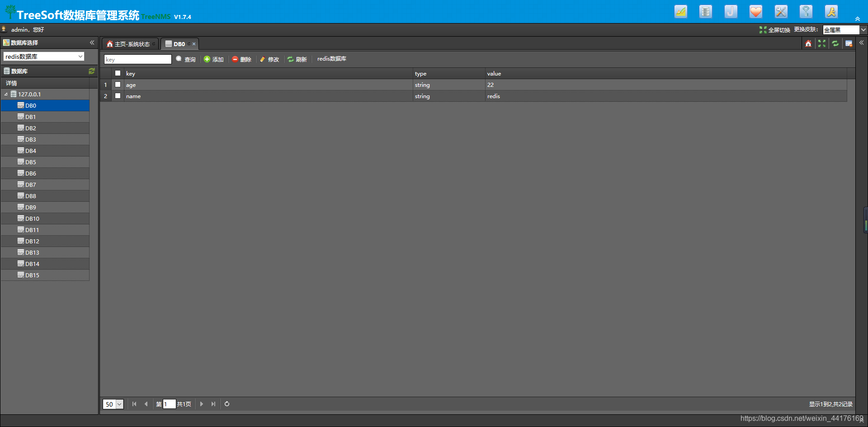Reload the grid with pagination refresh icon
This screenshot has height=427, width=868.
click(227, 404)
